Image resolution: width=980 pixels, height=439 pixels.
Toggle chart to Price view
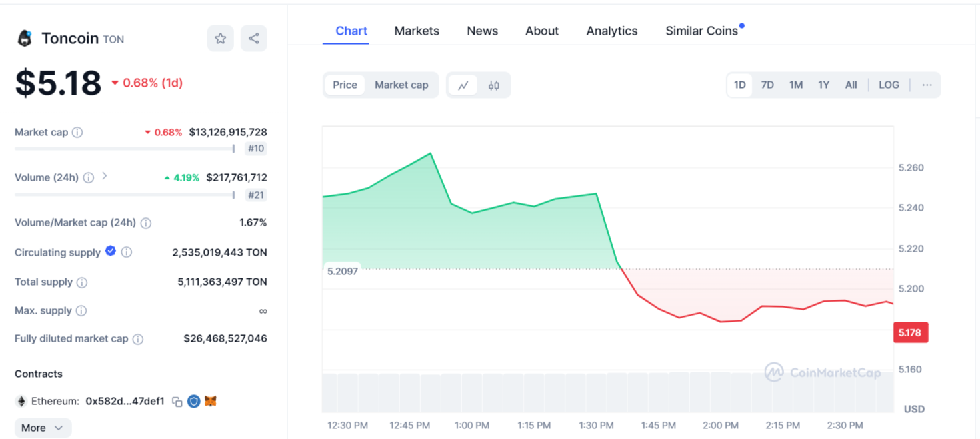pyautogui.click(x=345, y=85)
